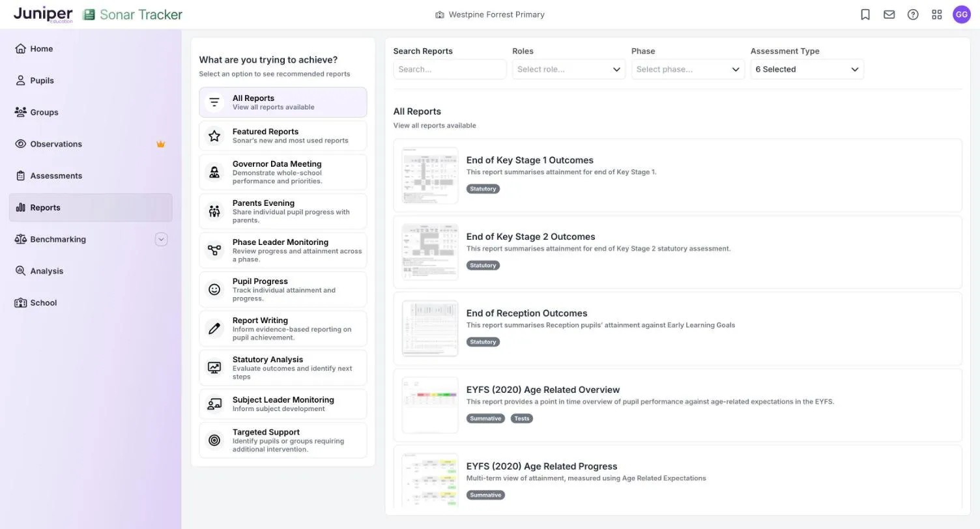Choose the Targeted Support option
This screenshot has width=980, height=529.
pyautogui.click(x=283, y=440)
